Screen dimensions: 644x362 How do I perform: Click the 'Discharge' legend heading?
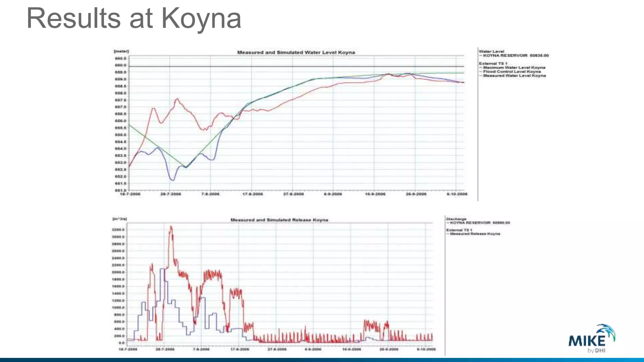456,219
